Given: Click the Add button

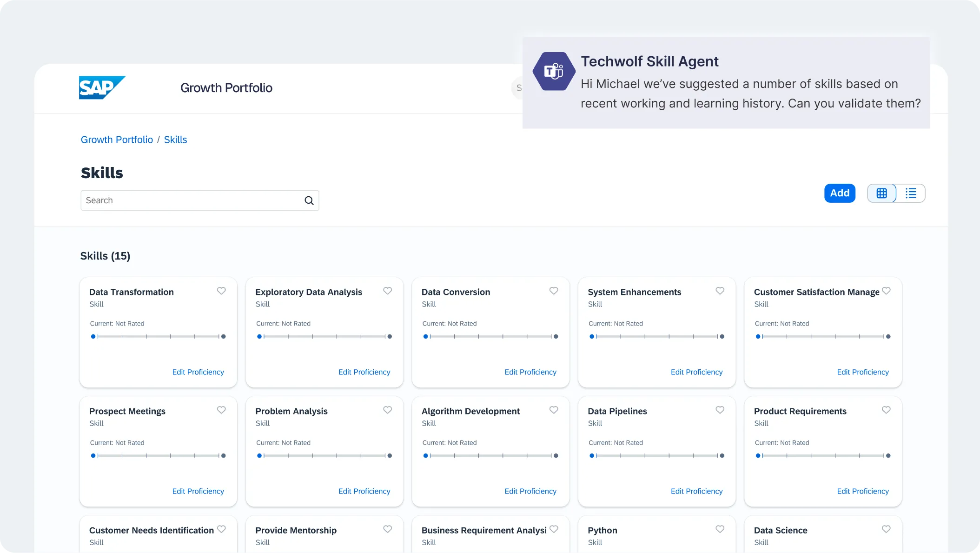Looking at the screenshot, I should [840, 193].
